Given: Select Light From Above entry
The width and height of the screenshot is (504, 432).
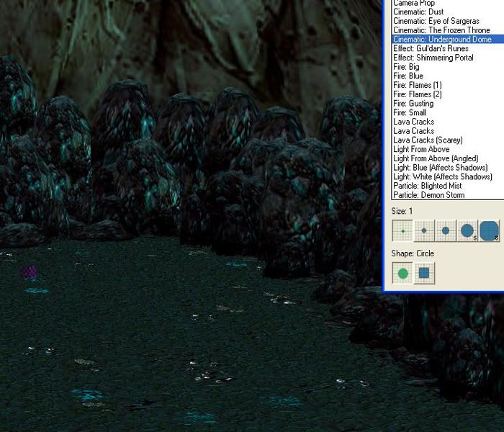Looking at the screenshot, I should click(421, 149).
